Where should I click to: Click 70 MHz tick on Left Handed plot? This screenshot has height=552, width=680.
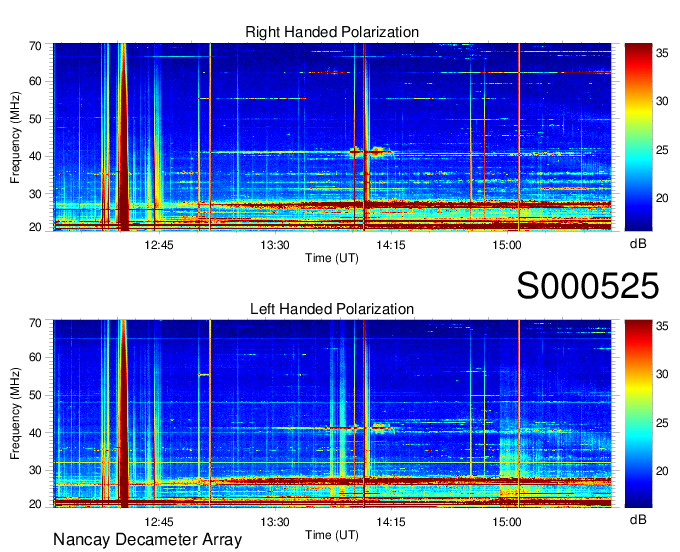[x=35, y=322]
